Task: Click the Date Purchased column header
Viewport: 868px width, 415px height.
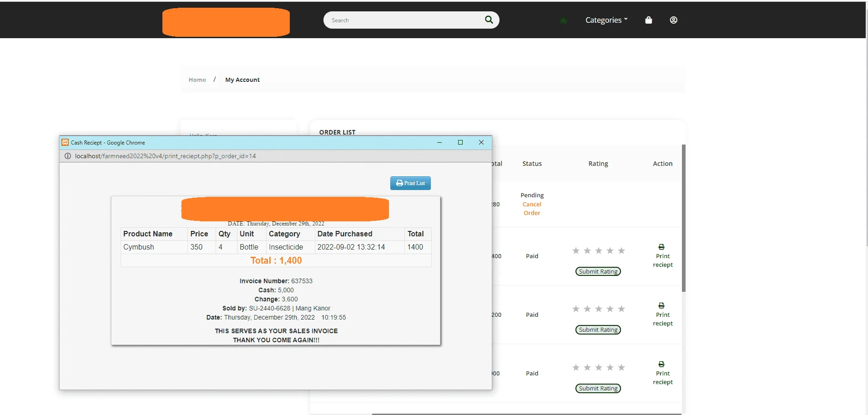Action: 359,234
